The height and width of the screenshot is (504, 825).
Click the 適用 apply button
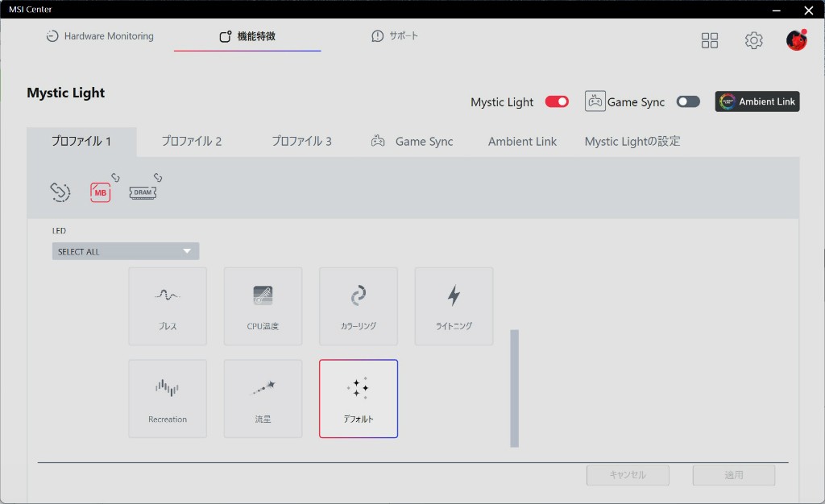[734, 475]
